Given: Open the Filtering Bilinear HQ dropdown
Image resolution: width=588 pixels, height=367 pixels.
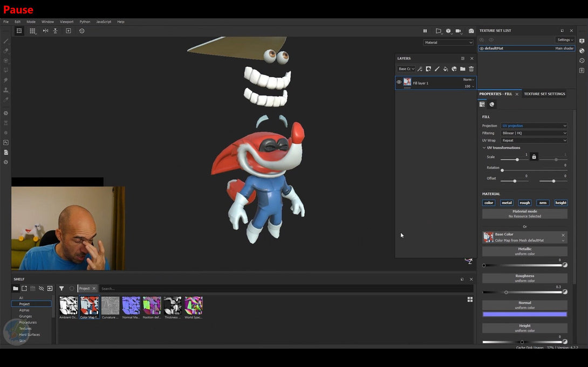Looking at the screenshot, I should [534, 133].
